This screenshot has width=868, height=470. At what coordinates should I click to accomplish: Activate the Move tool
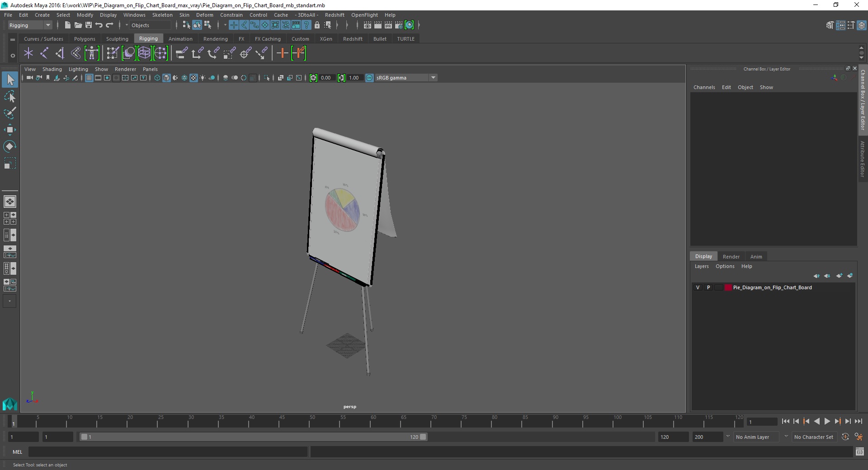pos(10,130)
